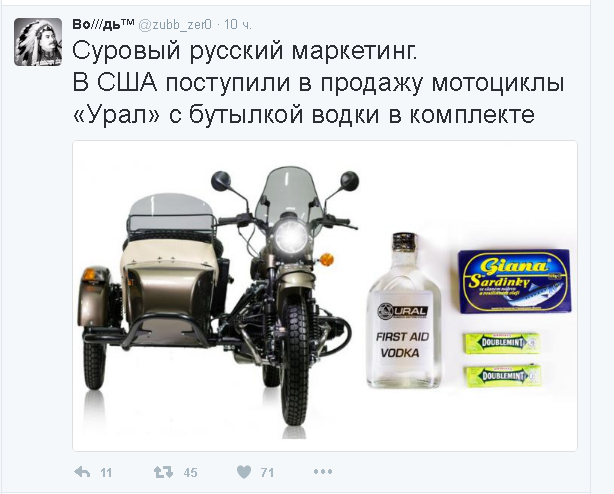Click the motorcycle headlight in the photo
Image resolution: width=614 pixels, height=494 pixels.
pyautogui.click(x=291, y=235)
